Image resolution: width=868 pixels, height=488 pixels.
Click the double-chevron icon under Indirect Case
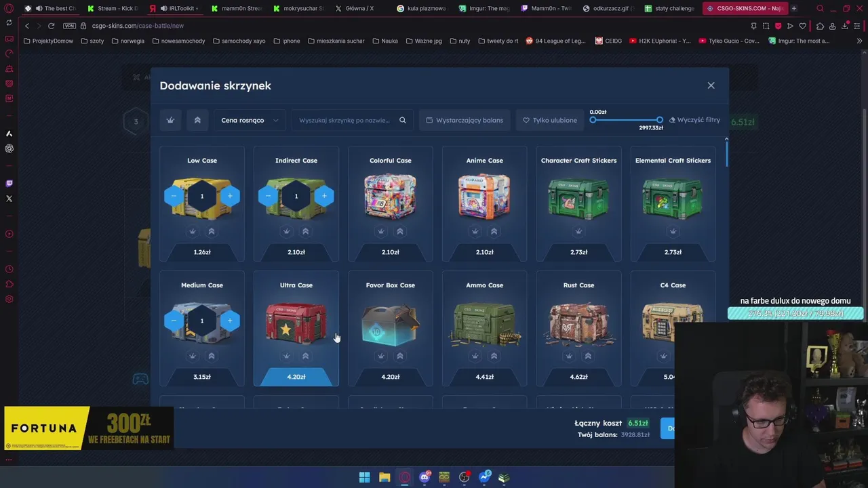click(306, 231)
